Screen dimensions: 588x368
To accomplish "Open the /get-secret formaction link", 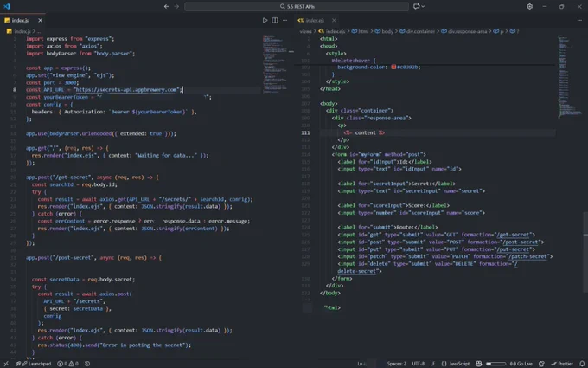I will tap(514, 235).
